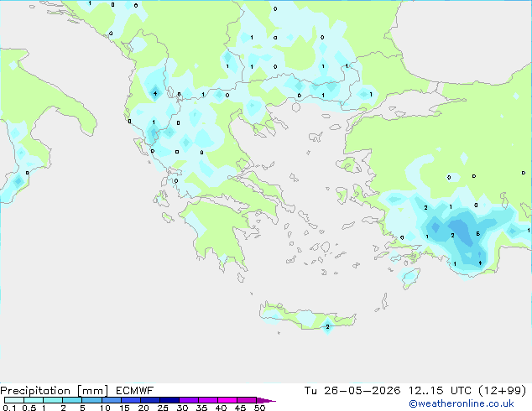The width and height of the screenshot is (532, 411).
Task: Click the '0.1' legend scale label
Action: 9,408
